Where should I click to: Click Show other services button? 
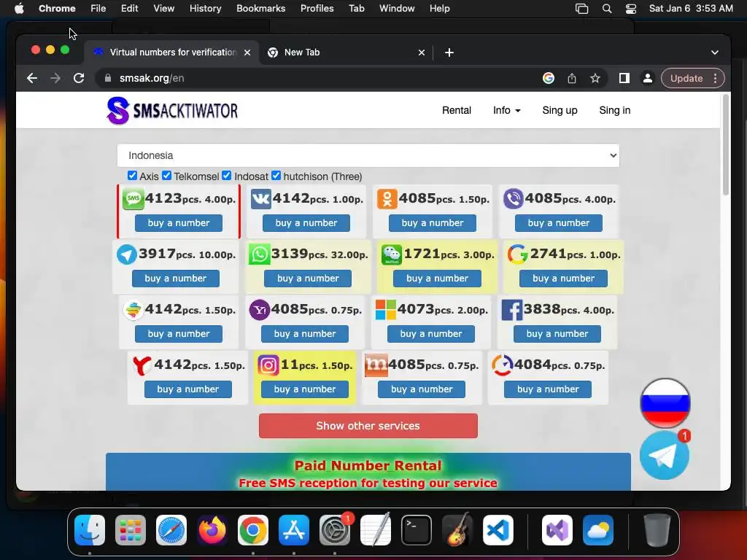tap(368, 426)
